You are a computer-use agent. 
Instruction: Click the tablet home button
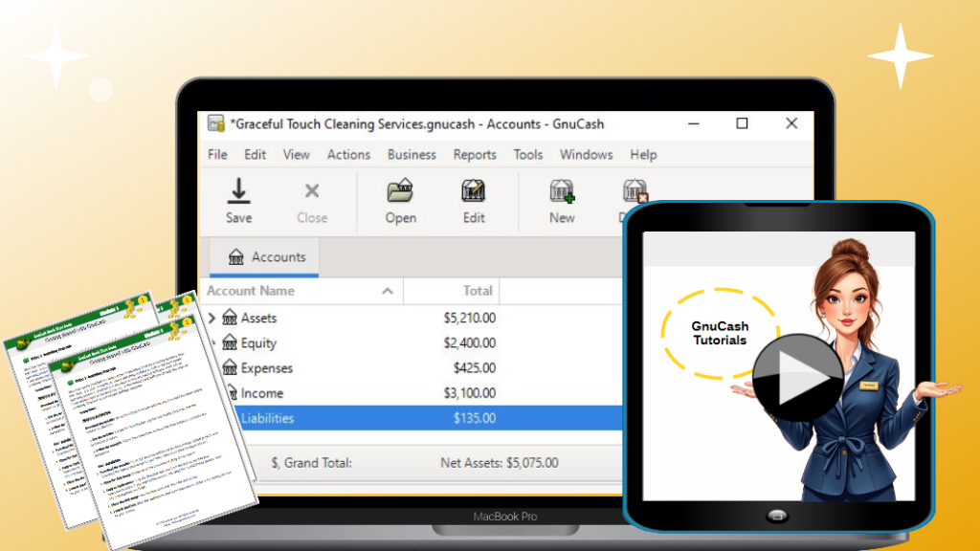777,516
